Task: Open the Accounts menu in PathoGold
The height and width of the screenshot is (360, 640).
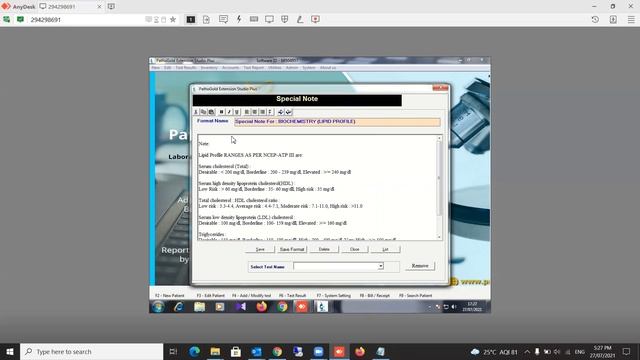Action: [231, 68]
